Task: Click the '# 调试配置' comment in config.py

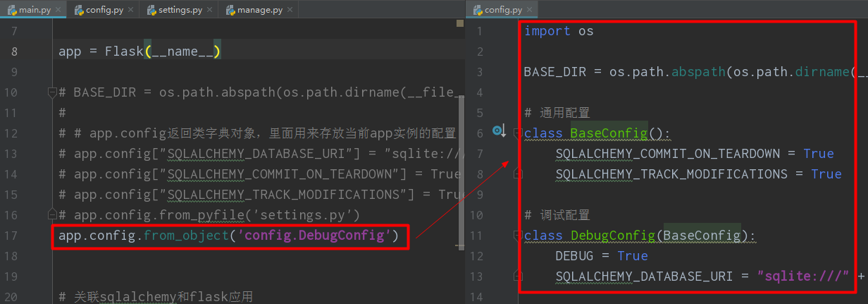Action: pos(557,214)
